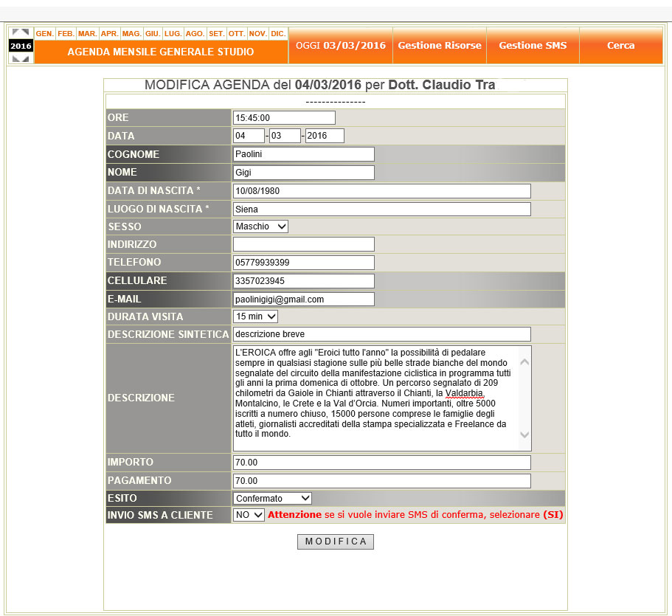Click the year down arrow below 2016
The height and width of the screenshot is (616, 672).
pos(21,58)
